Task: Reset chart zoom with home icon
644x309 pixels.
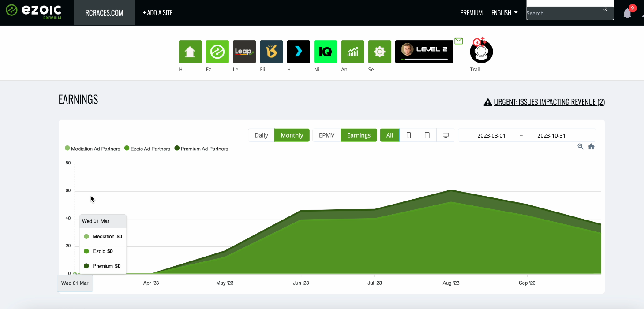Action: (591, 146)
